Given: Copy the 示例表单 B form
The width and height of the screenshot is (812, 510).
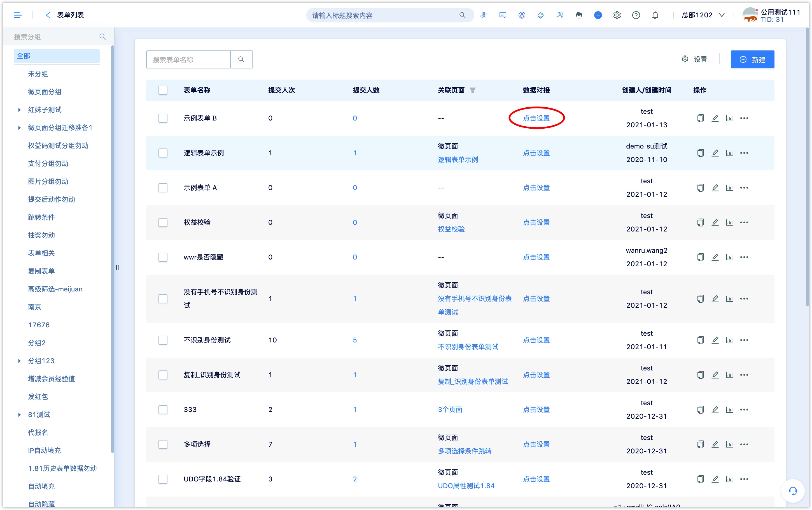Looking at the screenshot, I should coord(700,118).
